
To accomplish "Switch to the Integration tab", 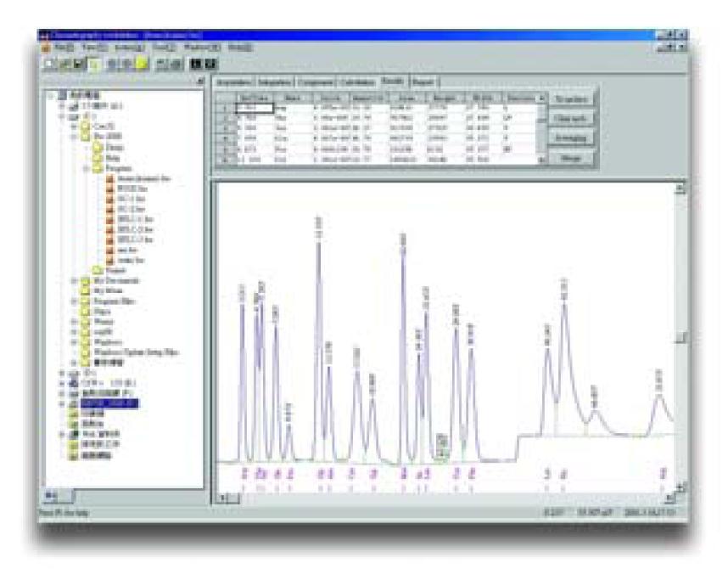I will pos(275,82).
